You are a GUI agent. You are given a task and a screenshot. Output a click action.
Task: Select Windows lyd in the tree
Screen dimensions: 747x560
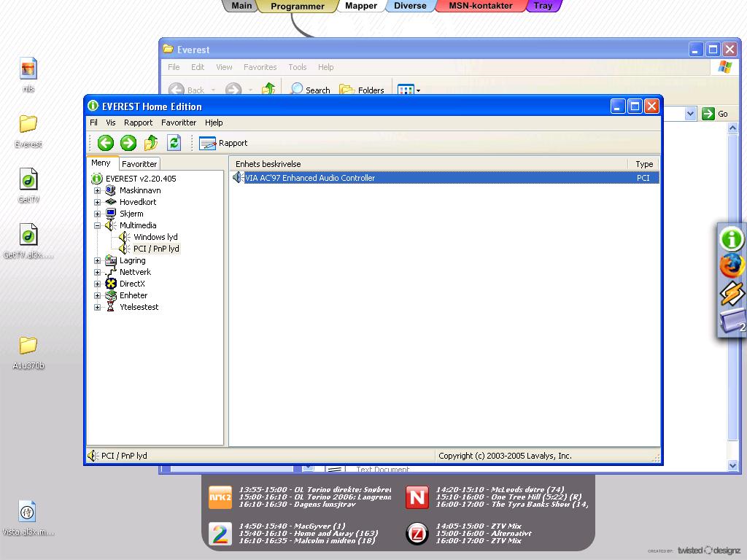pos(155,237)
